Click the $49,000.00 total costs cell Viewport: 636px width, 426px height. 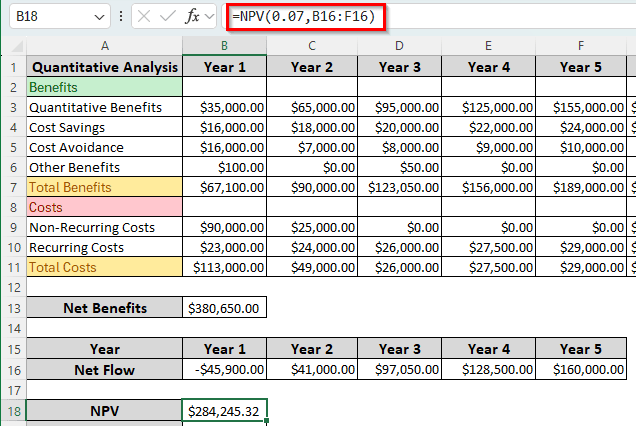[312, 267]
